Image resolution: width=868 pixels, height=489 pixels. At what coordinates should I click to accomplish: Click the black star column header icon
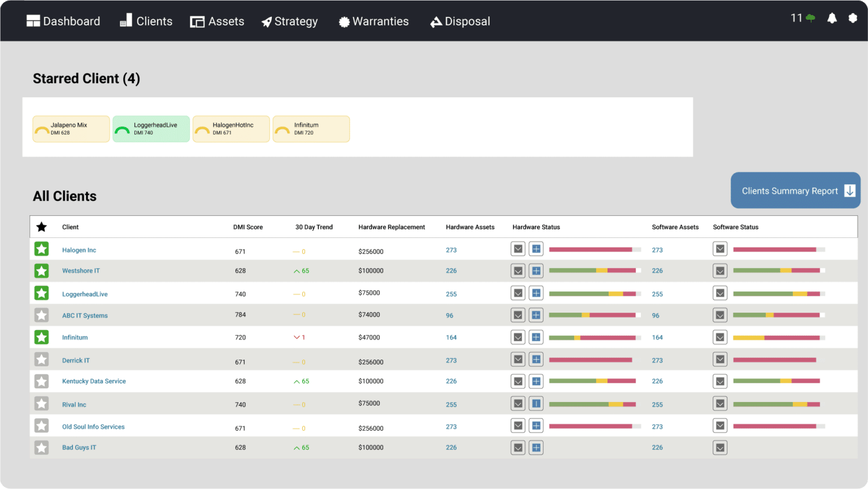pyautogui.click(x=41, y=227)
